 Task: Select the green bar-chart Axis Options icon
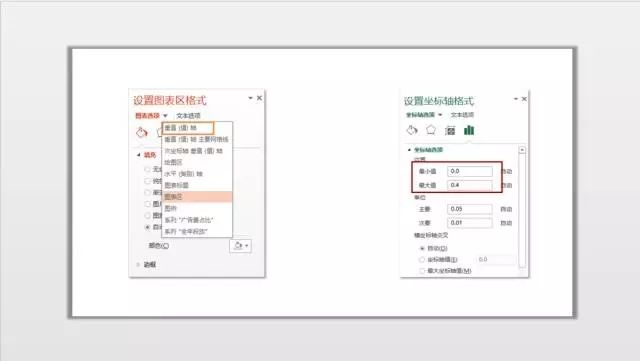click(469, 130)
